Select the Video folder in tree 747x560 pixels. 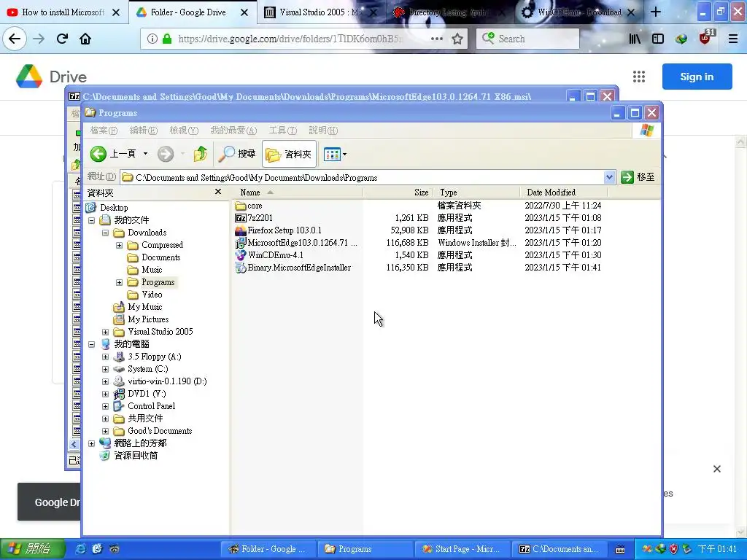pos(152,295)
